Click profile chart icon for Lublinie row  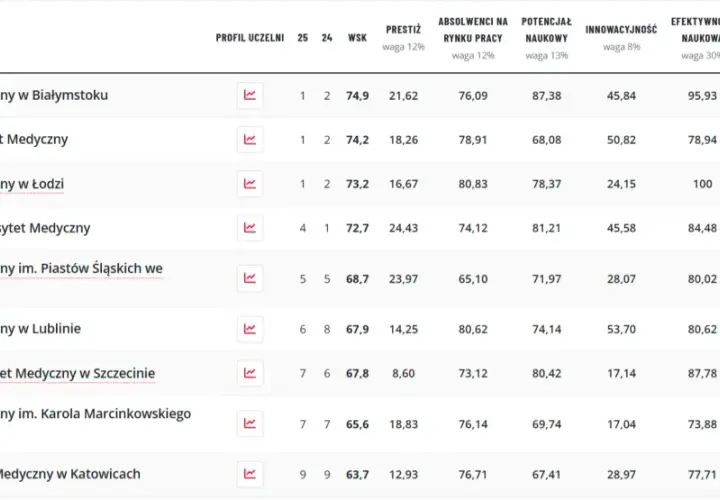click(x=250, y=329)
